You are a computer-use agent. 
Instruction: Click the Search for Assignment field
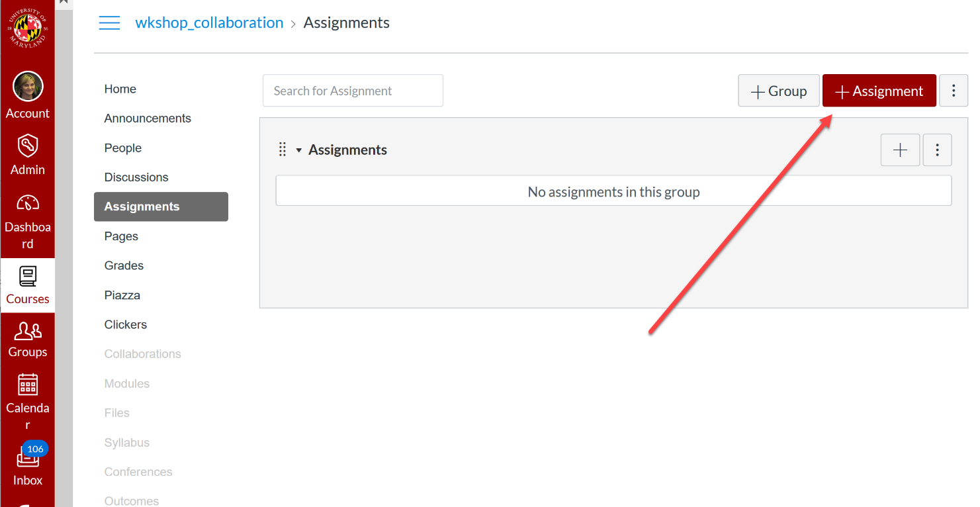353,91
